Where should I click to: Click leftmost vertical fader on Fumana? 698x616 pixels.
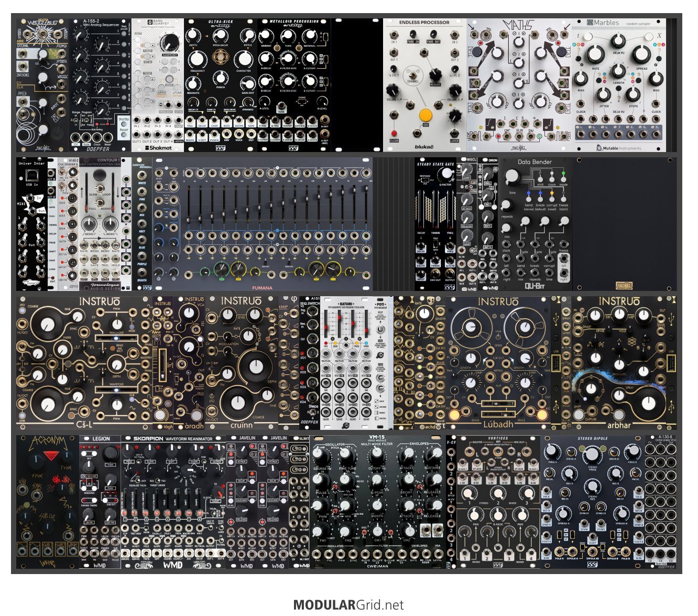tap(188, 204)
